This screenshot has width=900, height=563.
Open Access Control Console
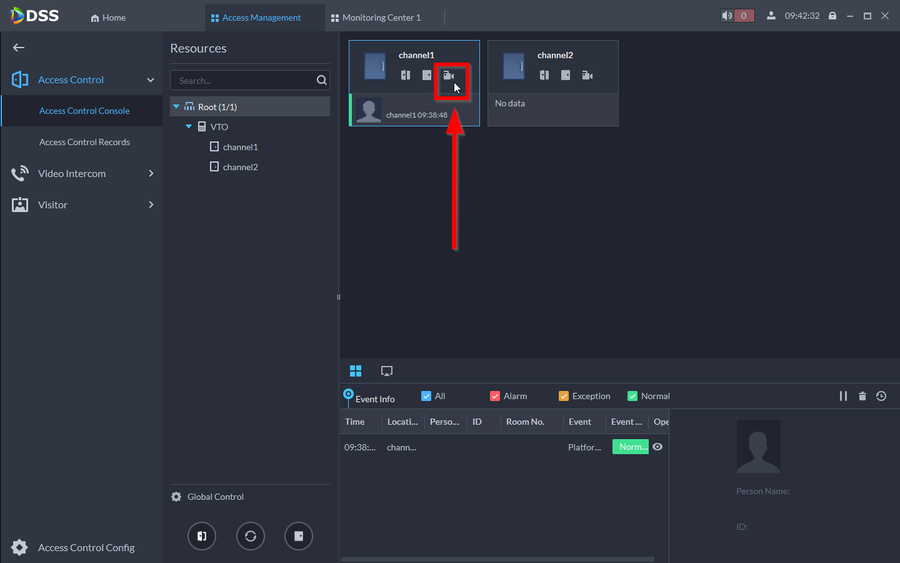pyautogui.click(x=84, y=111)
